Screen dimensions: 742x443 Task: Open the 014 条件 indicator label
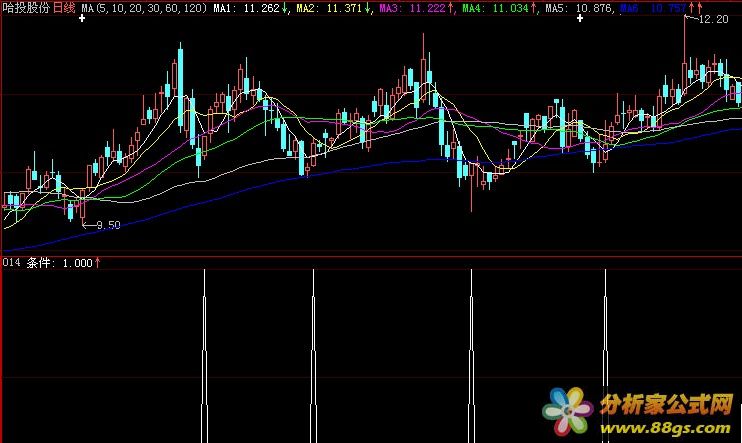point(47,263)
